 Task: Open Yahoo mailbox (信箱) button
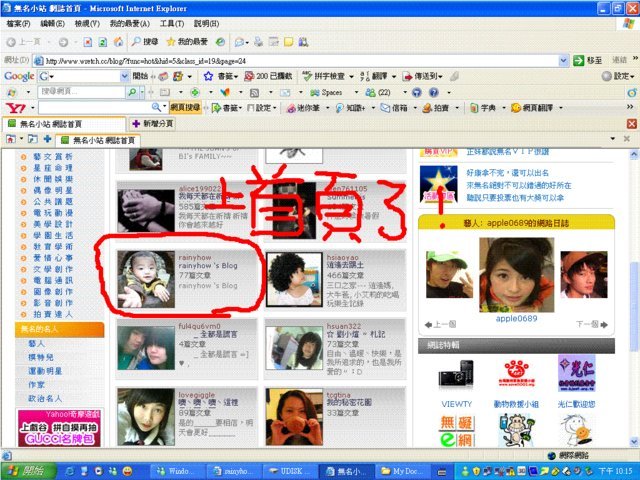pos(394,108)
